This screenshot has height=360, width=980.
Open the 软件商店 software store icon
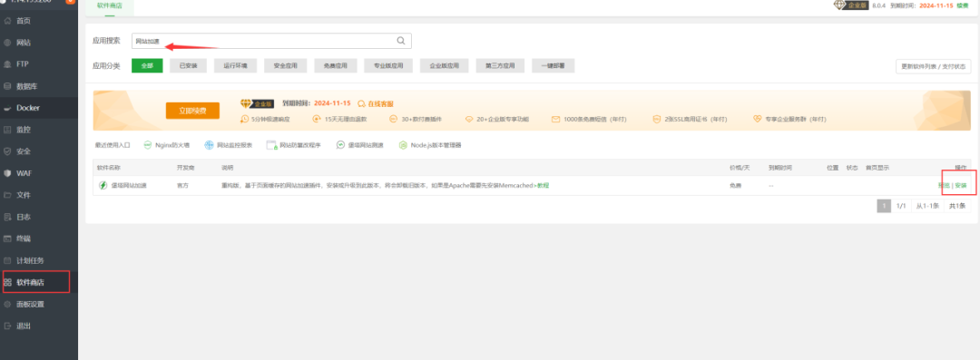pyautogui.click(x=7, y=283)
